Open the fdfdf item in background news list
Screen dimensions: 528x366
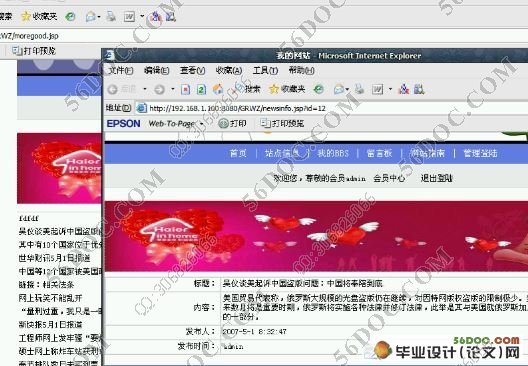29,218
